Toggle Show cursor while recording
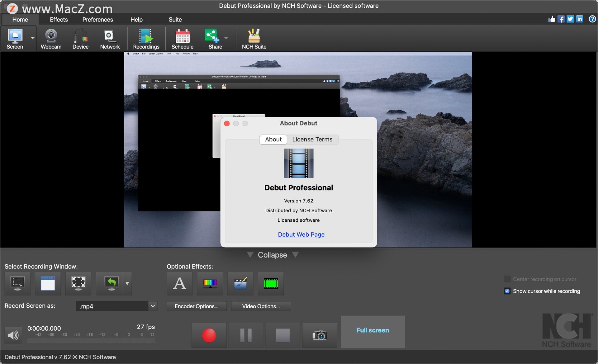This screenshot has height=364, width=598. click(x=507, y=291)
